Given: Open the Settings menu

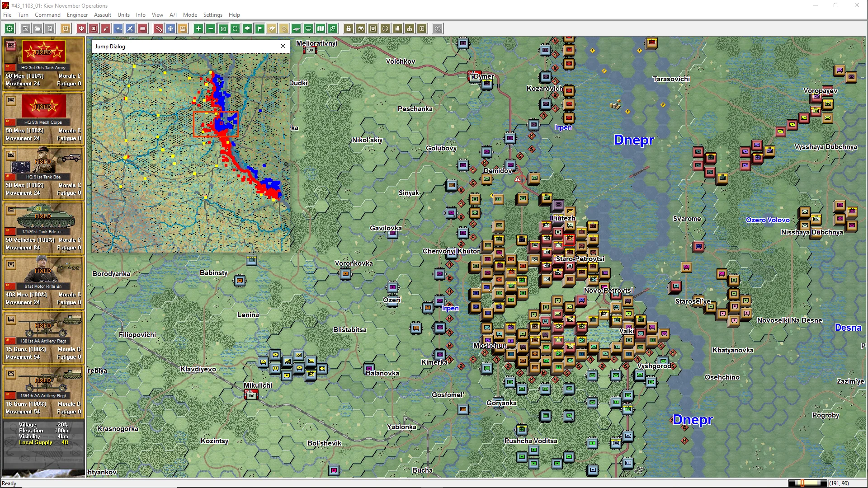Looking at the screenshot, I should pos(212,15).
